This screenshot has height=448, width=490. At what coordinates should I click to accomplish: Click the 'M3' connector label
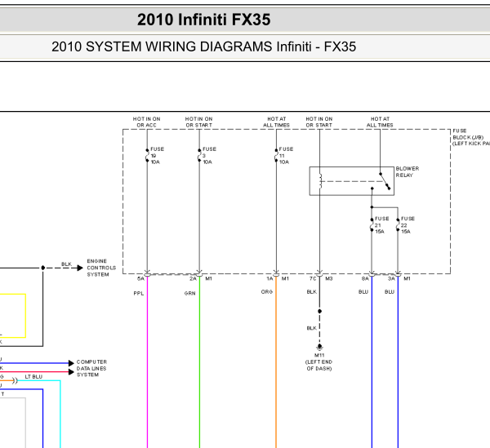click(329, 278)
